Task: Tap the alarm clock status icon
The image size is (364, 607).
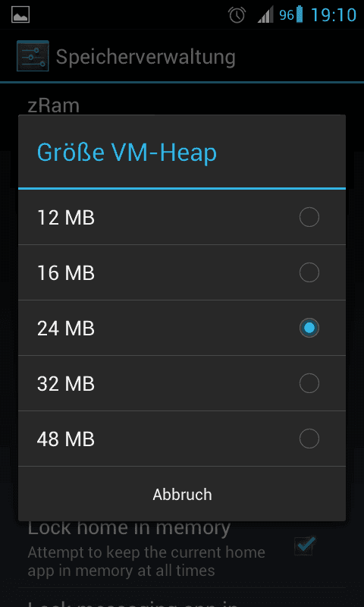Action: (237, 15)
